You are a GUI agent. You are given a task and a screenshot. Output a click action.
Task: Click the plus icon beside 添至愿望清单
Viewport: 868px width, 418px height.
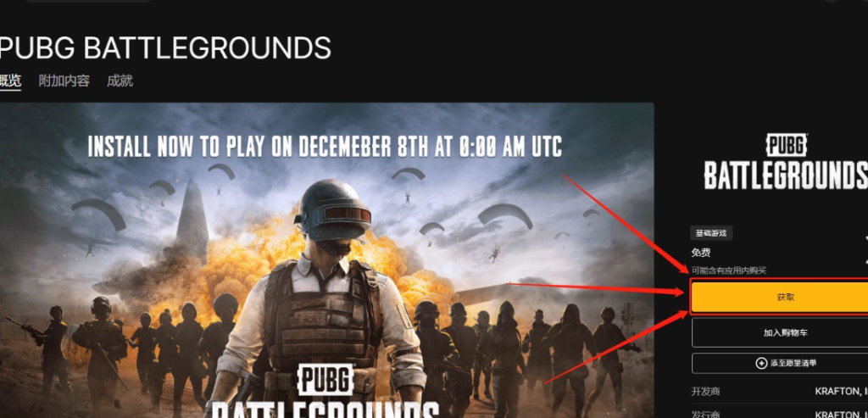point(762,364)
